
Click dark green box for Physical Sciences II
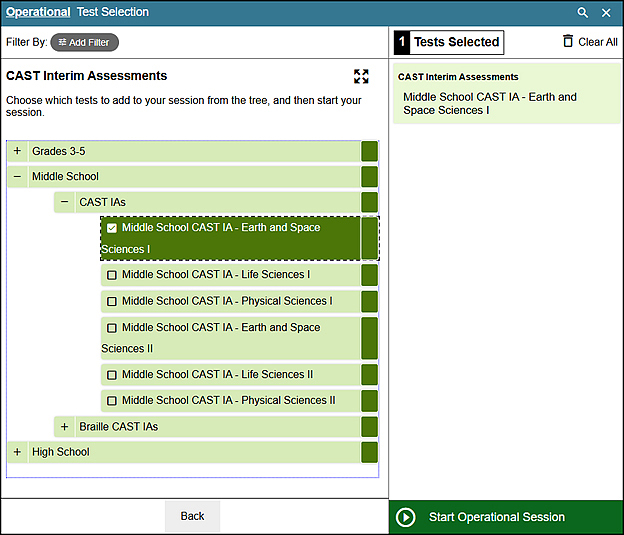[369, 401]
